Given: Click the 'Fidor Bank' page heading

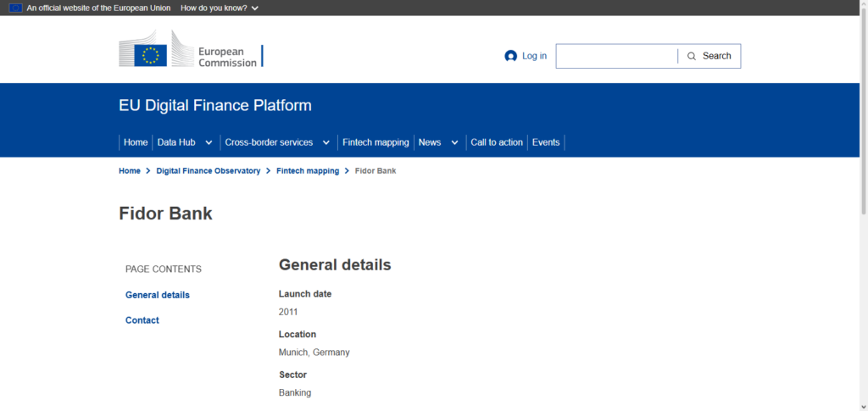Looking at the screenshot, I should 165,214.
